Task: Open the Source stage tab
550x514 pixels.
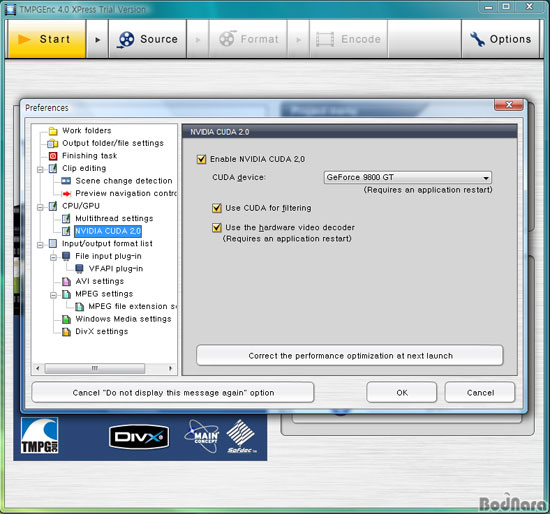Action: pos(148,39)
